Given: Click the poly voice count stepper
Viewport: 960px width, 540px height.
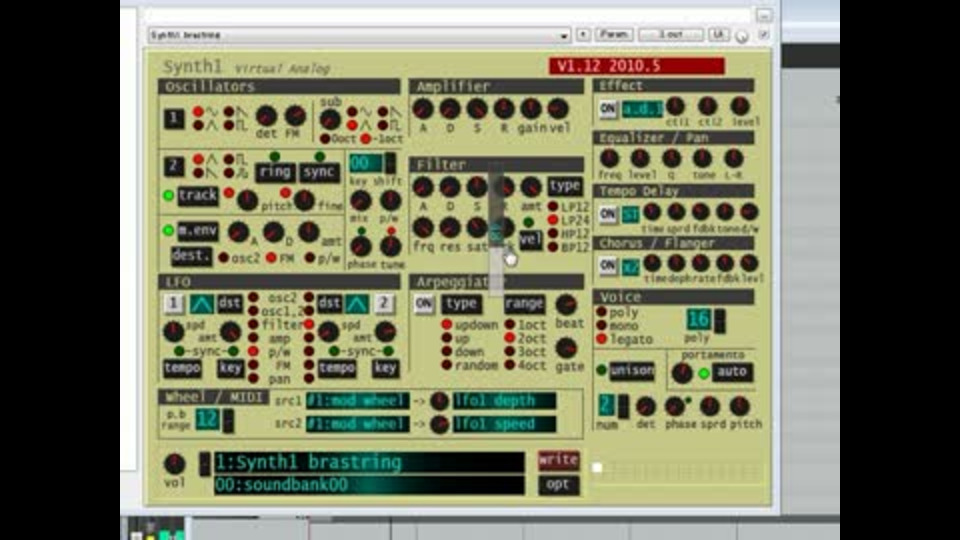Looking at the screenshot, I should (x=720, y=321).
